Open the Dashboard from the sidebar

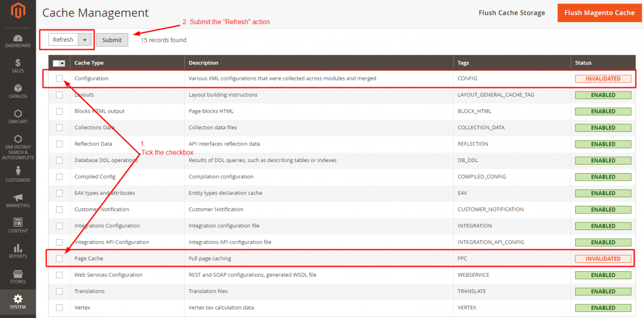[18, 40]
